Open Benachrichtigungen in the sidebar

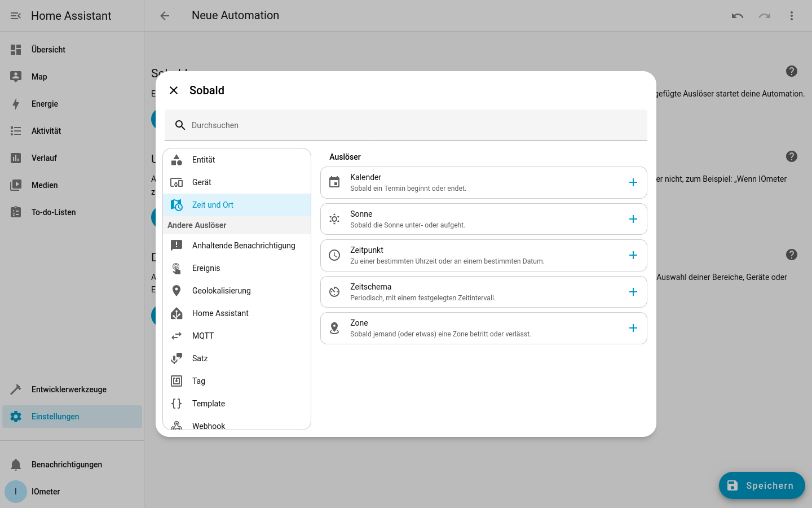(x=72, y=465)
